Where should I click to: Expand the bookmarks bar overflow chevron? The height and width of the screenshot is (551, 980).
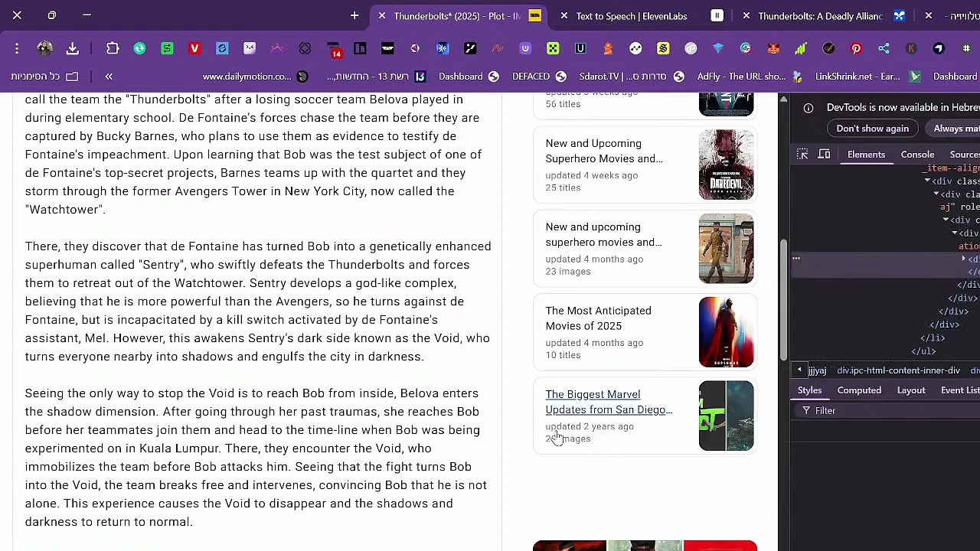(x=109, y=77)
